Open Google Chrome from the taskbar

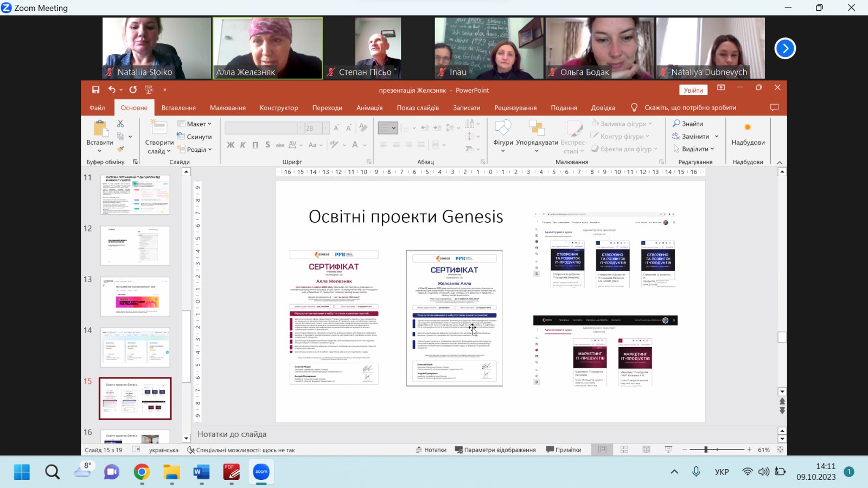tap(142, 472)
